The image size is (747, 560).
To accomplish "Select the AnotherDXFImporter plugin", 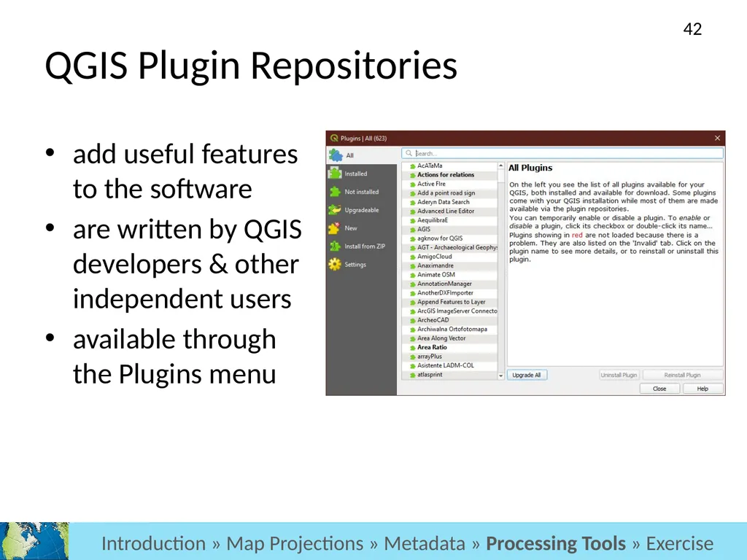I will [449, 293].
